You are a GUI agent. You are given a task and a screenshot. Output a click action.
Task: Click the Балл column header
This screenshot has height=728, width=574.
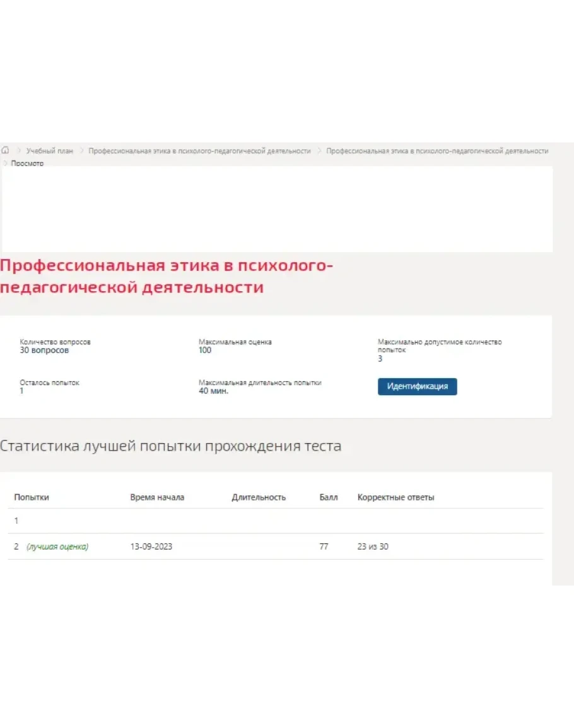[329, 497]
